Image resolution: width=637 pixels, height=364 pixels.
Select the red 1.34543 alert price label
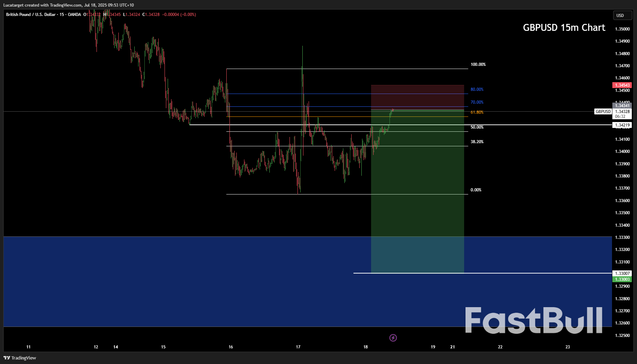point(622,85)
